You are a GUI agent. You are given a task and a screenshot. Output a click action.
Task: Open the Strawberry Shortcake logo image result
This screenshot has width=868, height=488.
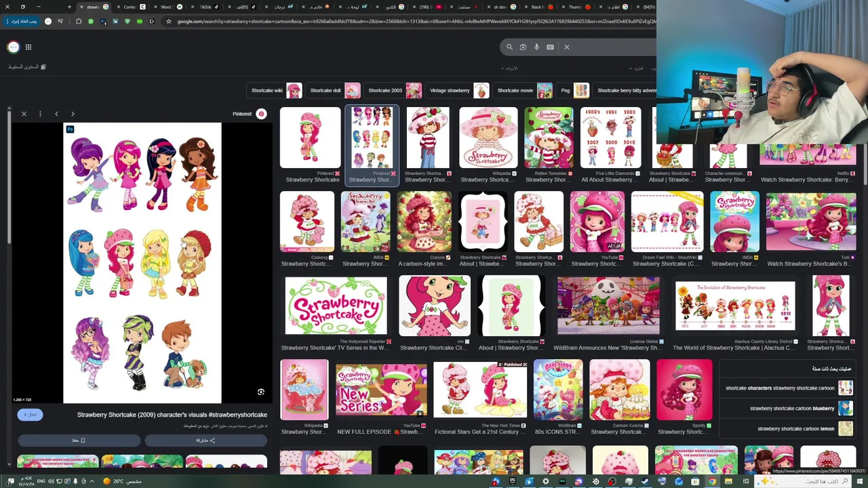(x=336, y=306)
